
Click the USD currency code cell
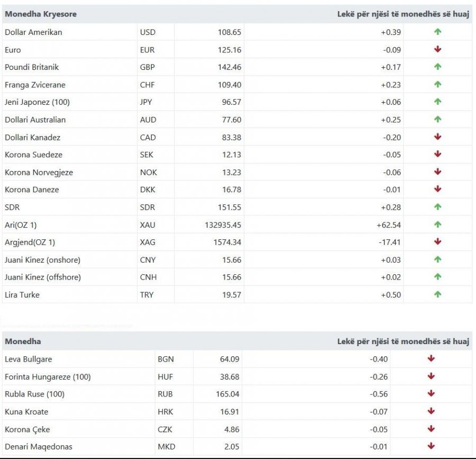point(148,32)
